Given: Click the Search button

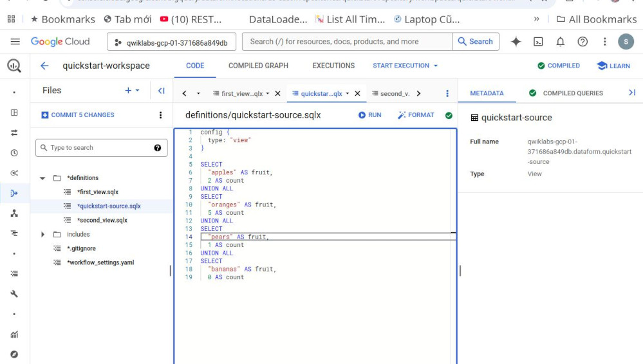Looking at the screenshot, I should click(476, 41).
